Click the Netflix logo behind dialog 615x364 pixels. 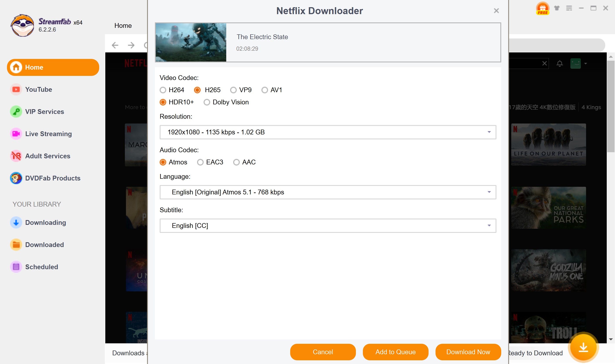136,63
